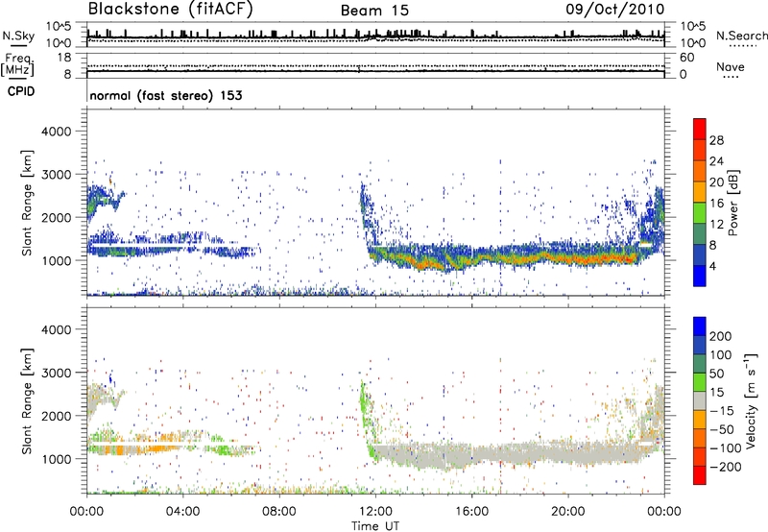Click the '28' tick on Power scale
768x532 pixels.
[716, 140]
